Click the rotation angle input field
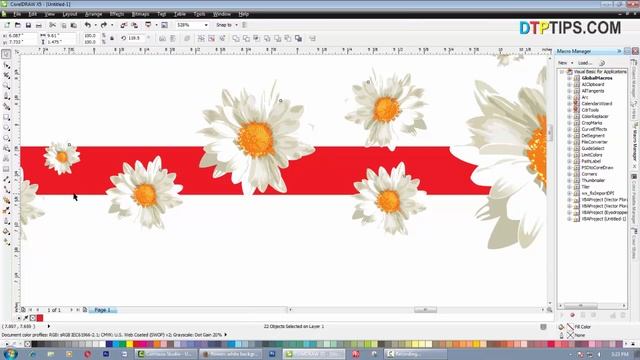The image size is (640, 360). [x=136, y=38]
